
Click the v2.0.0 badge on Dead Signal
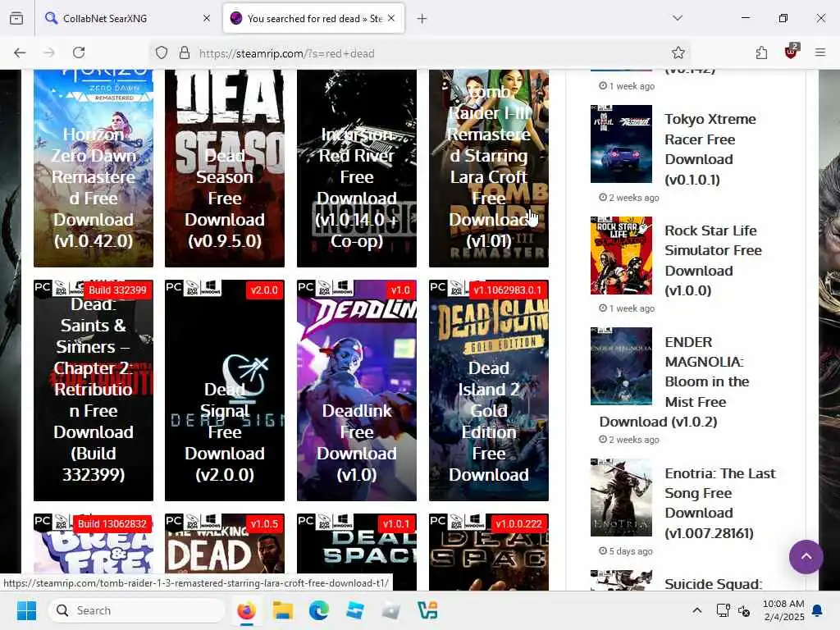(x=265, y=290)
